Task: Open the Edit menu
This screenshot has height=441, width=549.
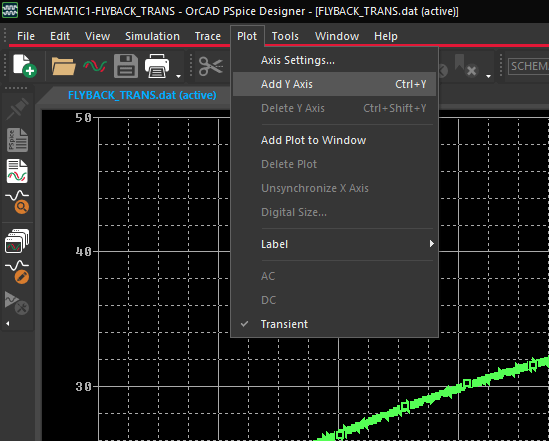Action: 60,36
